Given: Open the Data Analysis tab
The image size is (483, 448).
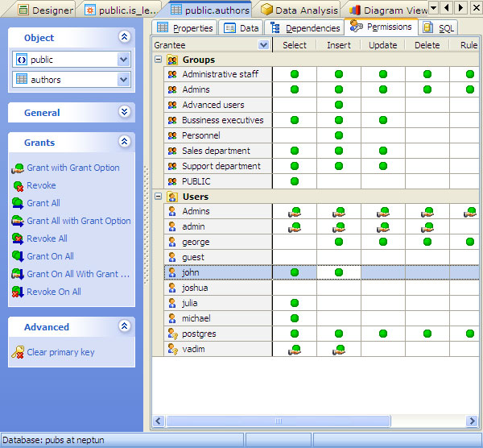Looking at the screenshot, I should click(299, 10).
